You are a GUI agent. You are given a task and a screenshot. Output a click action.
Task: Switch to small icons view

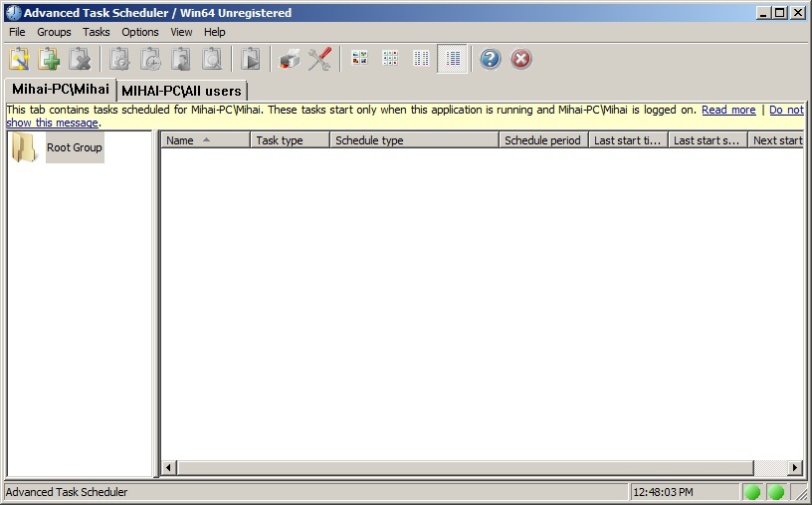point(390,58)
